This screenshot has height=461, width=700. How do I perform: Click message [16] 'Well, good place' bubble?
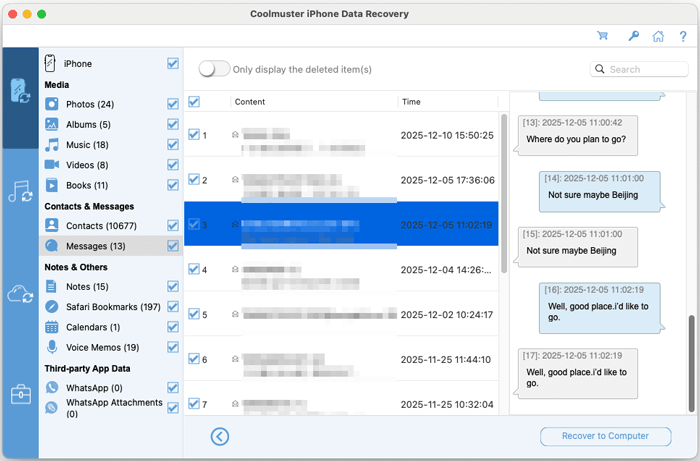601,308
